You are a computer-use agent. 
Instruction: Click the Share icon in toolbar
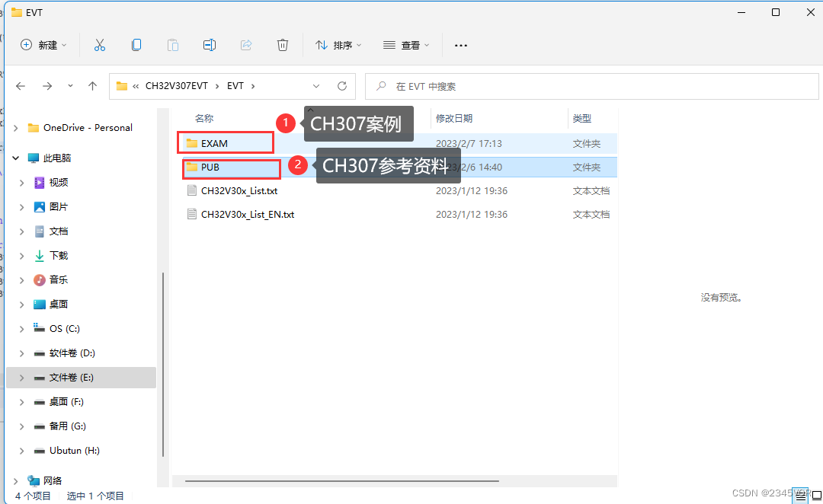click(x=246, y=45)
